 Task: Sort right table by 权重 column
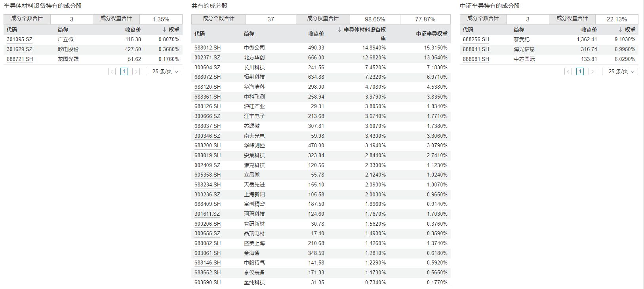pyautogui.click(x=627, y=30)
